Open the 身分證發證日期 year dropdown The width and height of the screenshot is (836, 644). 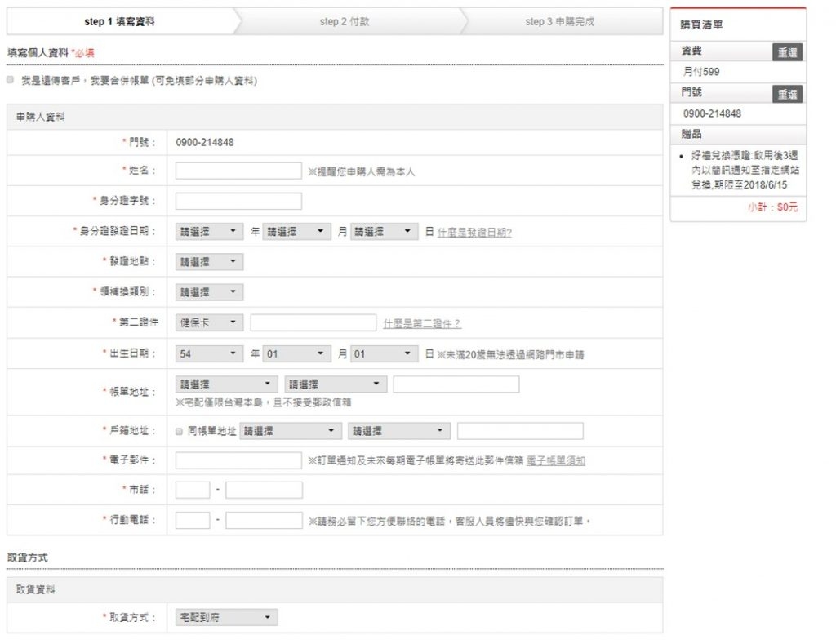(x=210, y=232)
